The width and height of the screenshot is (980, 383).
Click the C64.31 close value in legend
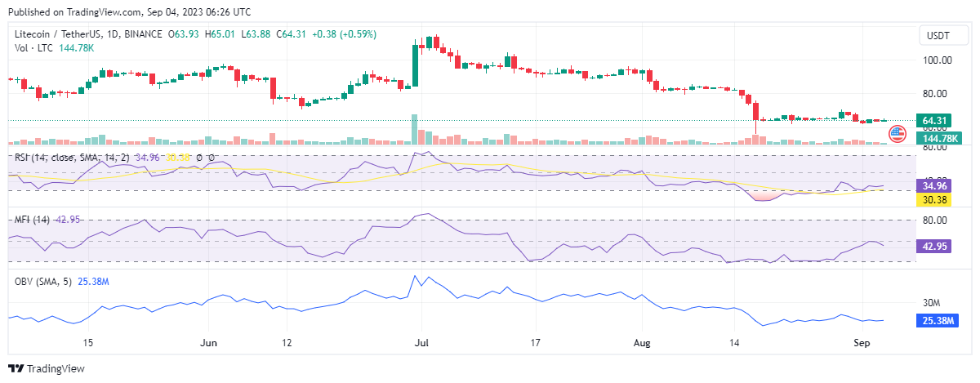coord(292,33)
